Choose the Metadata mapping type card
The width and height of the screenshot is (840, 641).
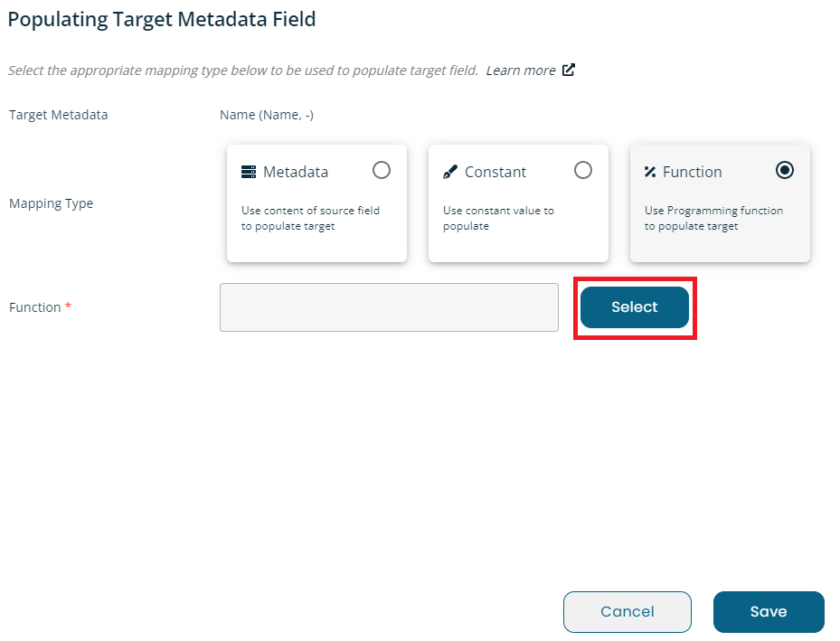[316, 203]
